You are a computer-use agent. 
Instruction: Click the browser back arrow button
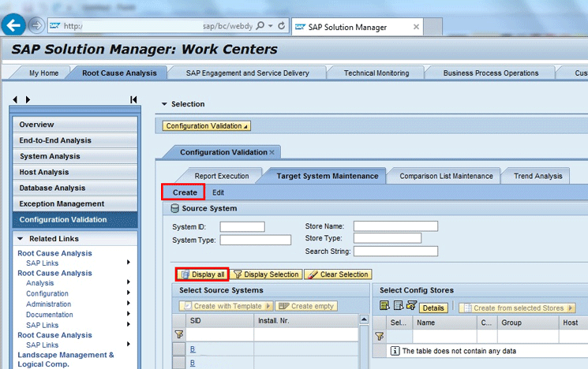point(13,25)
